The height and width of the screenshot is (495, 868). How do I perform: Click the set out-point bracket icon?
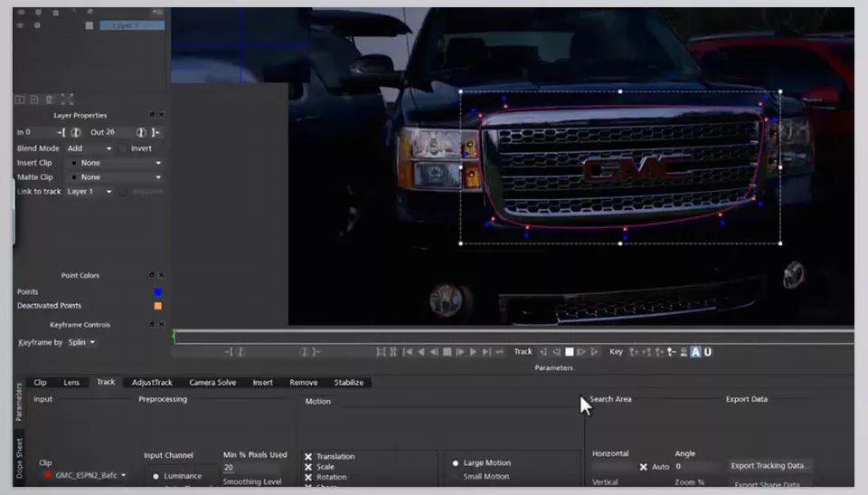click(x=156, y=132)
